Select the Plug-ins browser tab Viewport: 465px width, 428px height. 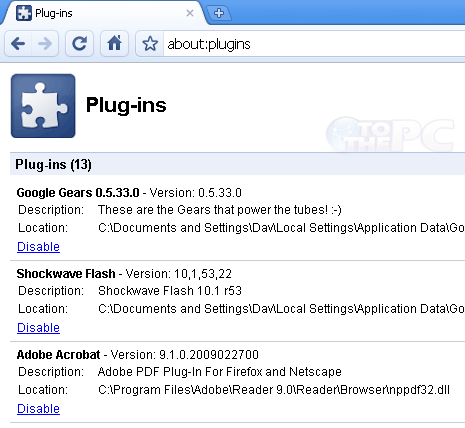(x=103, y=13)
